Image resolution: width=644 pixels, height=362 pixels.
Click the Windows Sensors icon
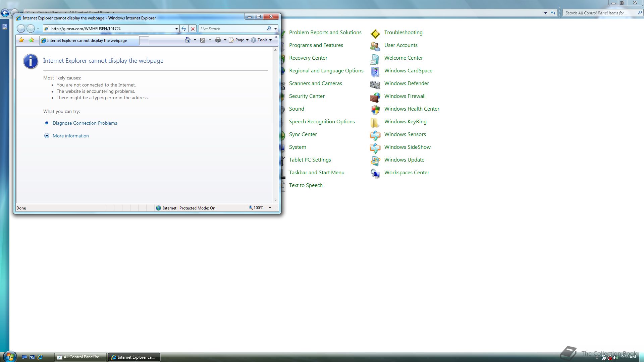(x=375, y=135)
